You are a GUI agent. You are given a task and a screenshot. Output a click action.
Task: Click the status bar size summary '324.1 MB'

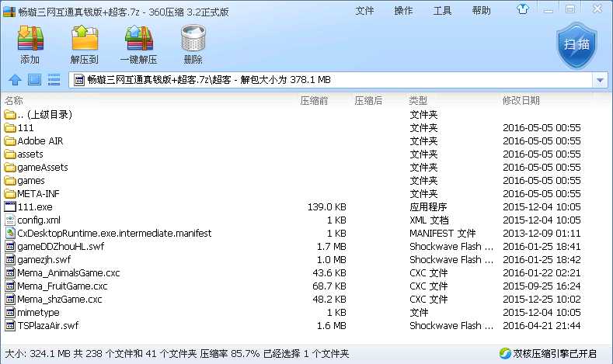(x=51, y=354)
